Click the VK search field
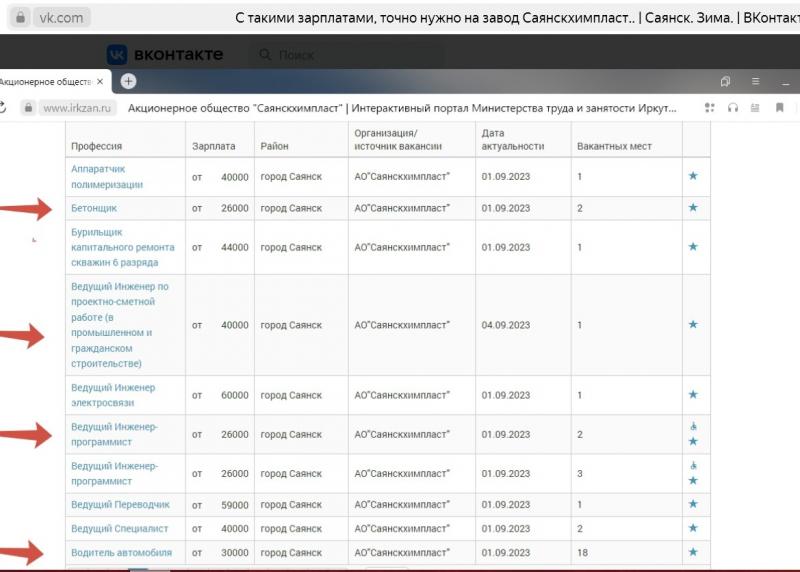Image resolution: width=800 pixels, height=572 pixels. [x=346, y=55]
